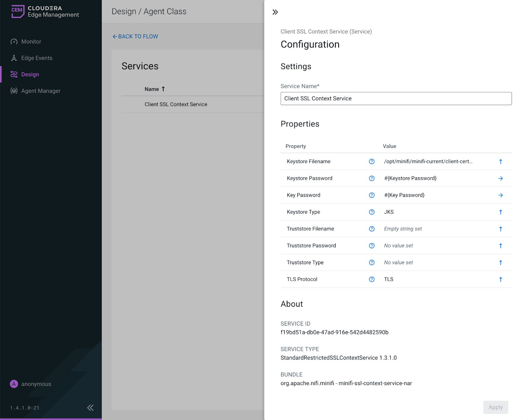Viewport: 528px width, 420px height.
Task: Collapse the left navigation sidebar
Action: coord(90,407)
